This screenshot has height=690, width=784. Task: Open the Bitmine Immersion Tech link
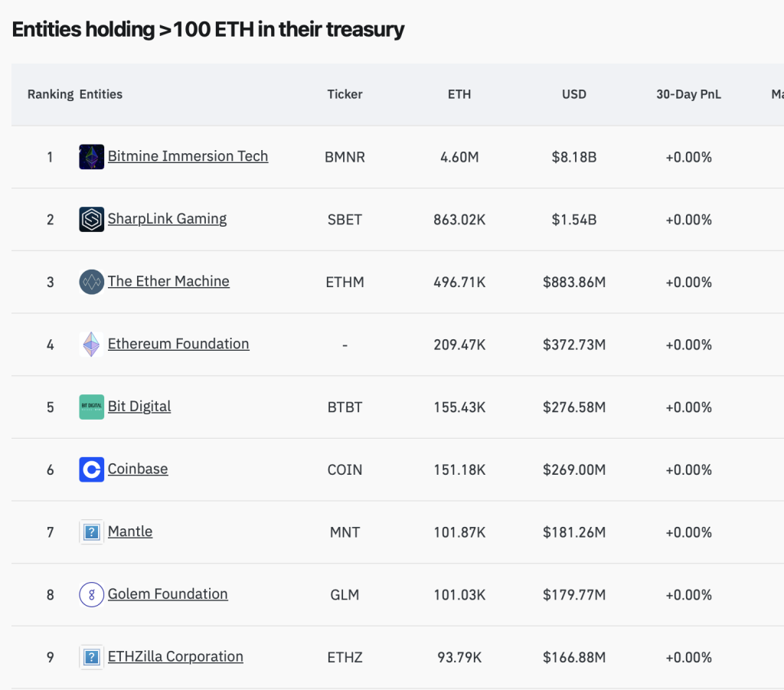point(188,156)
